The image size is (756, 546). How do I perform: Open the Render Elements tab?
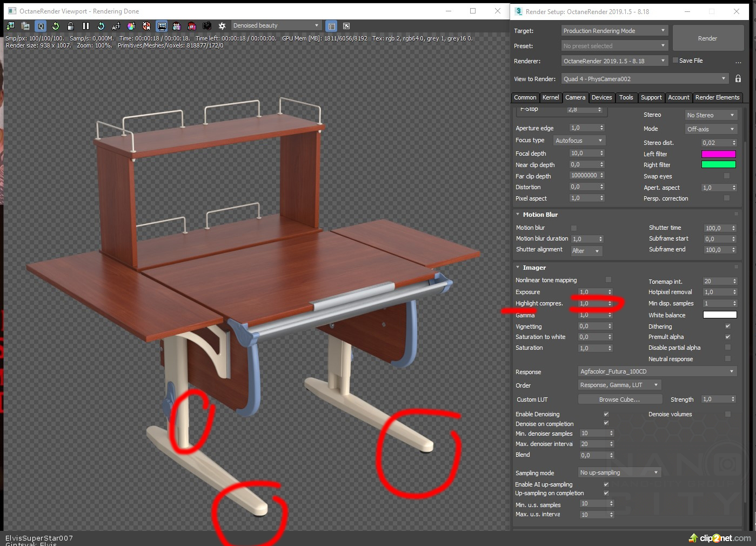[x=717, y=97]
